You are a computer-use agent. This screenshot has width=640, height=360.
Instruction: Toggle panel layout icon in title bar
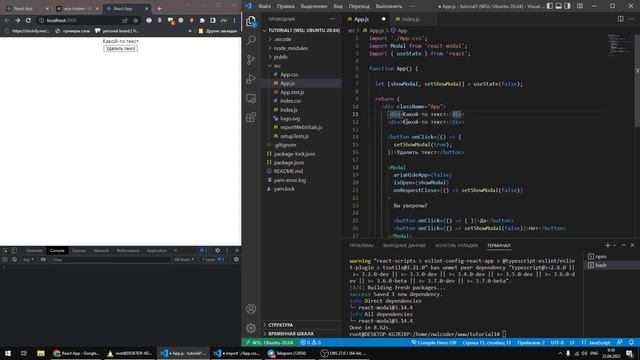coord(558,6)
